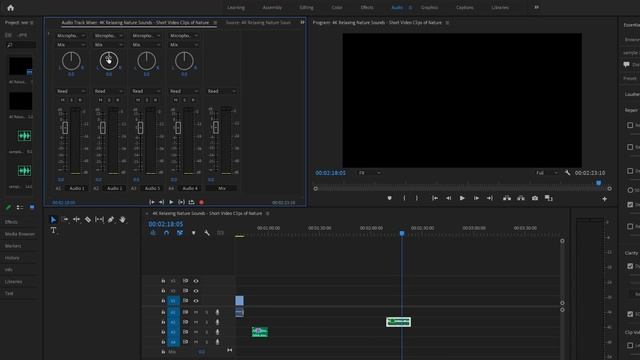
Task: Solo track A2 in timeline
Action: (x=207, y=322)
